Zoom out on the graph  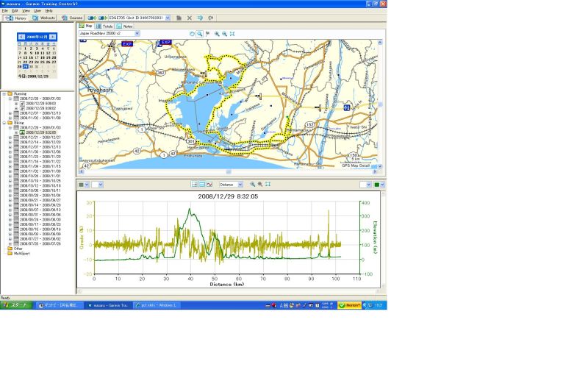[x=260, y=184]
